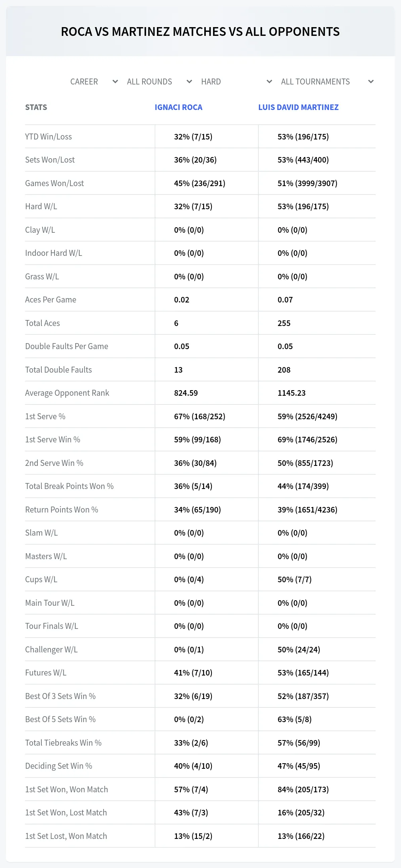Click the page title heading
The height and width of the screenshot is (868, 401).
(x=200, y=31)
